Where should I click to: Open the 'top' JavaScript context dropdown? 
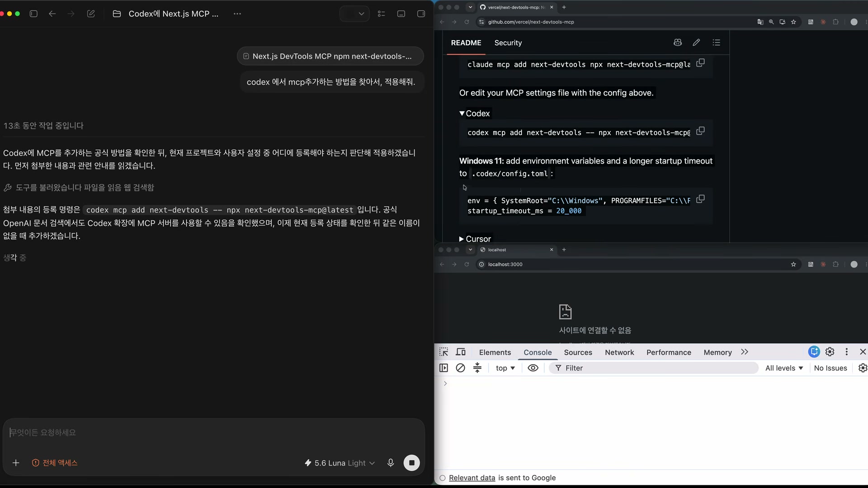pyautogui.click(x=505, y=368)
